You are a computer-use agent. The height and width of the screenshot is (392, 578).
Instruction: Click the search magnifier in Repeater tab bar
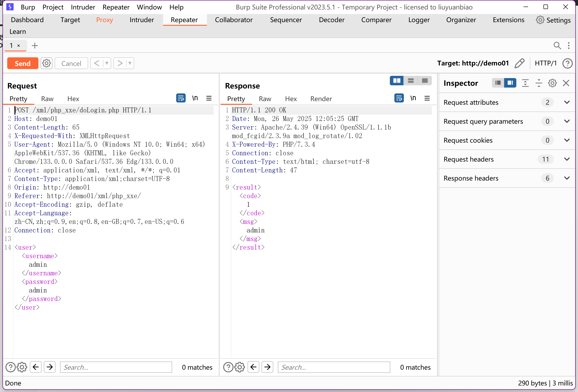coord(557,46)
